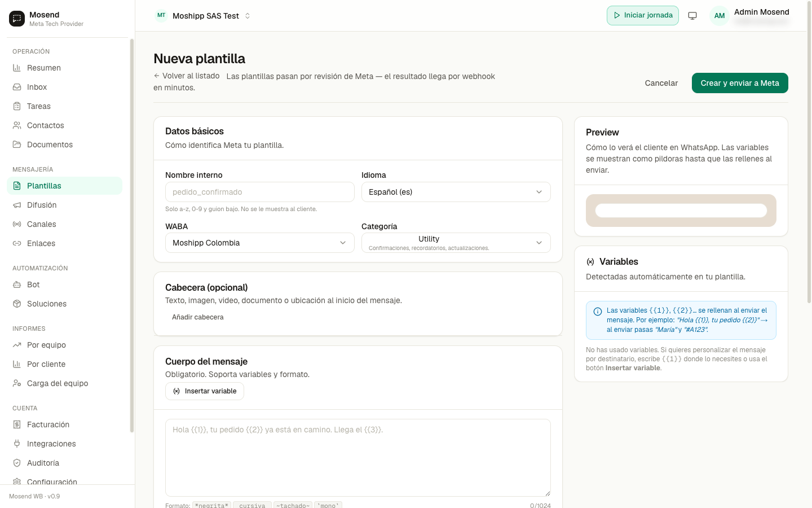Image resolution: width=812 pixels, height=508 pixels.
Task: Click the WhatsApp preview message bubble
Action: (x=681, y=211)
